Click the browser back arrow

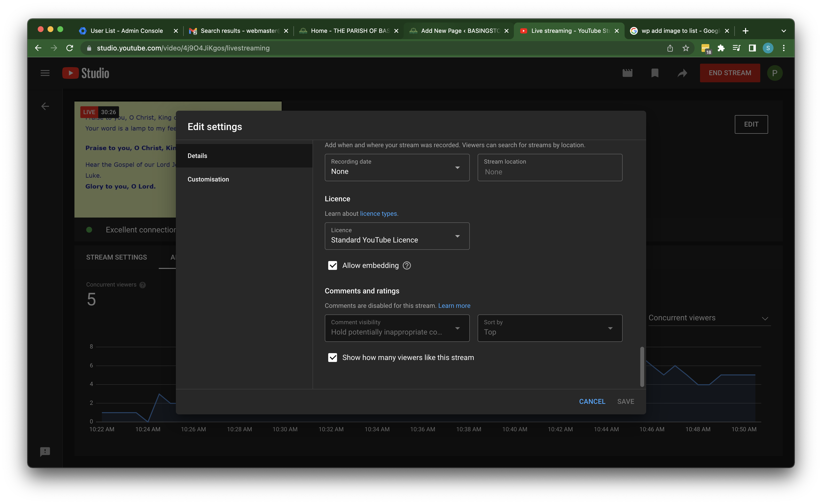click(38, 48)
